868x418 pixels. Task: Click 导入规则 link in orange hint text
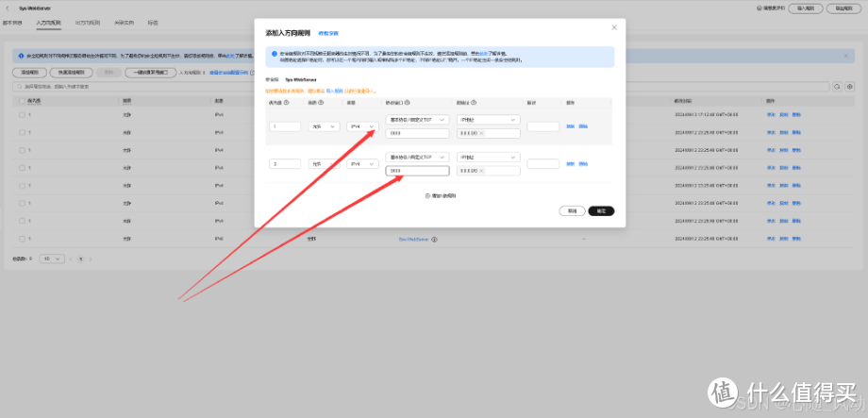(334, 90)
